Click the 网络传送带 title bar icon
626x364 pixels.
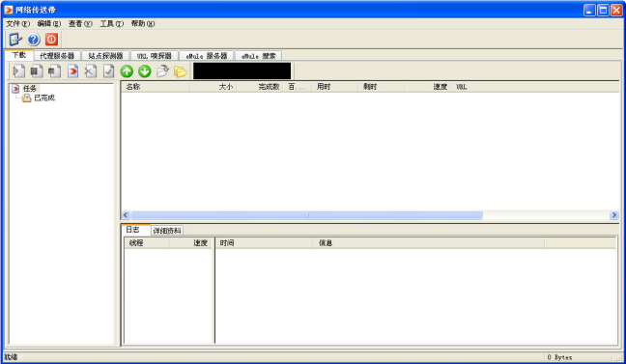[x=9, y=10]
